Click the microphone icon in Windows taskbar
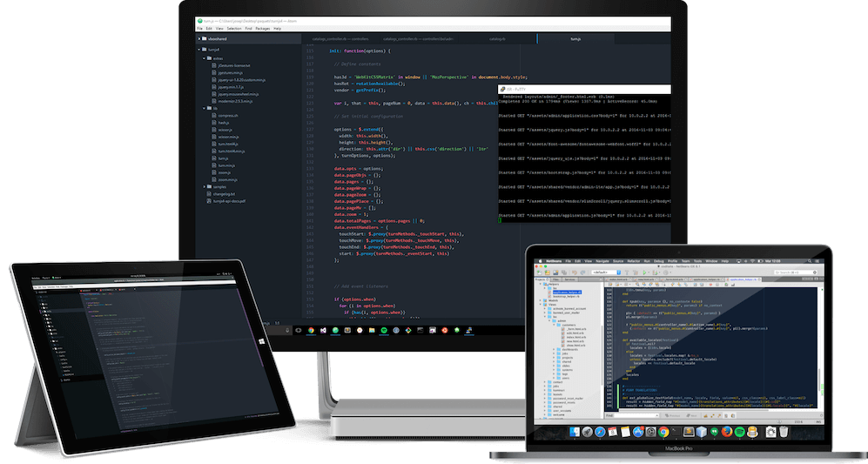This screenshot has height=464, width=868. (287, 331)
